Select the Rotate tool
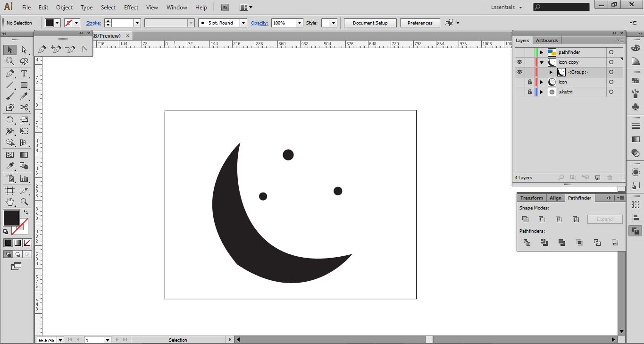Image resolution: width=644 pixels, height=344 pixels. coord(10,120)
